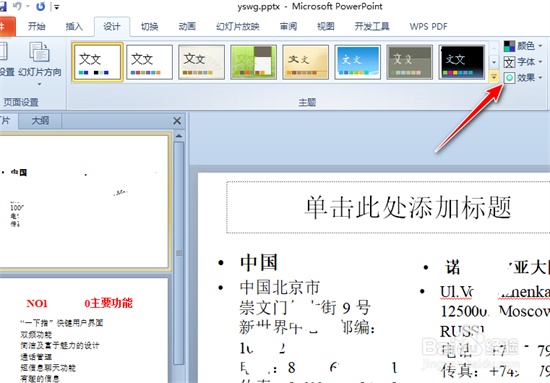Switch to the 审阅 tab
The width and height of the screenshot is (550, 383).
[x=288, y=26]
